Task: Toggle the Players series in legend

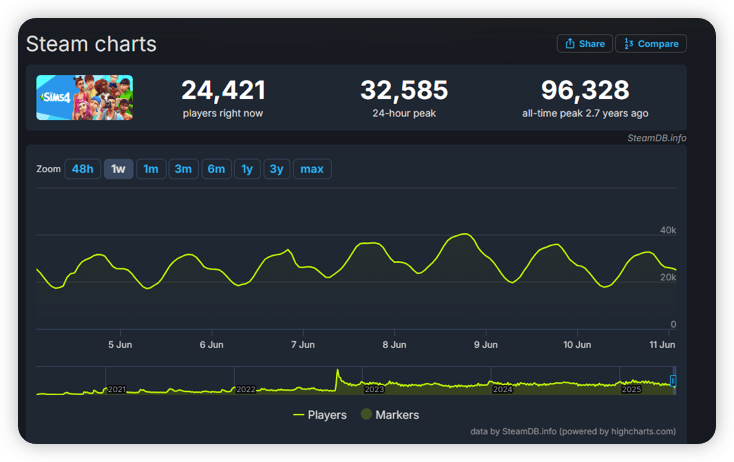Action: click(320, 415)
